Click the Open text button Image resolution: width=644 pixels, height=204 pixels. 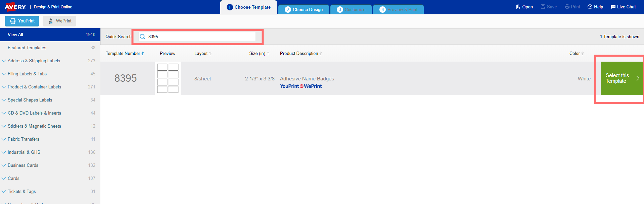[527, 7]
